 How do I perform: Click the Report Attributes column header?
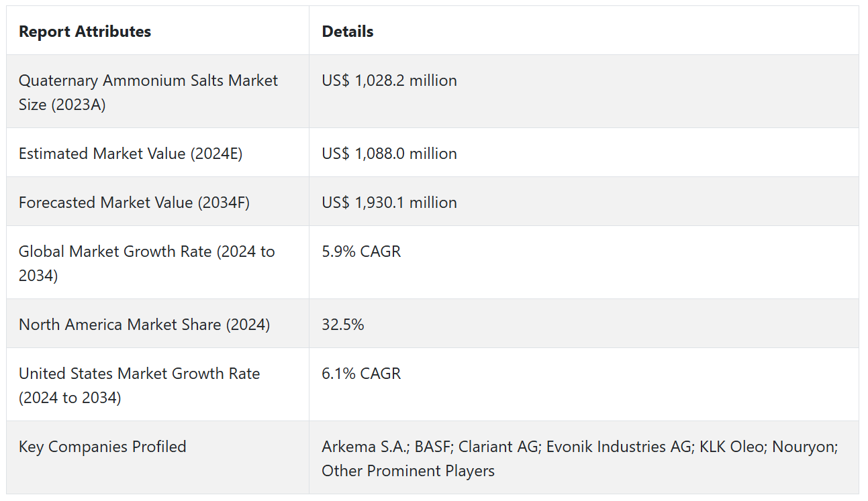tap(85, 32)
